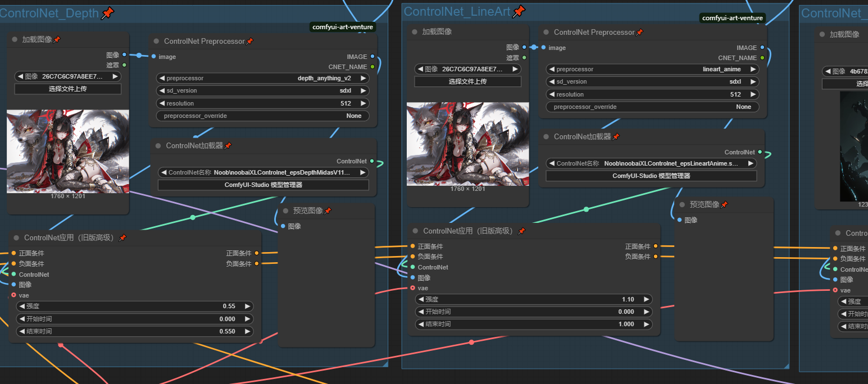The image size is (868, 384).
Task: Click the right arrow to increase the 1.10 强度 value
Action: pyautogui.click(x=647, y=300)
